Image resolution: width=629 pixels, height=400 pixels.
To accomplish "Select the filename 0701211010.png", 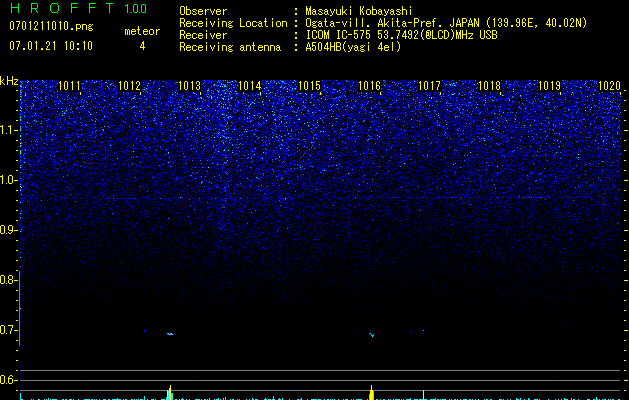I will [x=51, y=27].
